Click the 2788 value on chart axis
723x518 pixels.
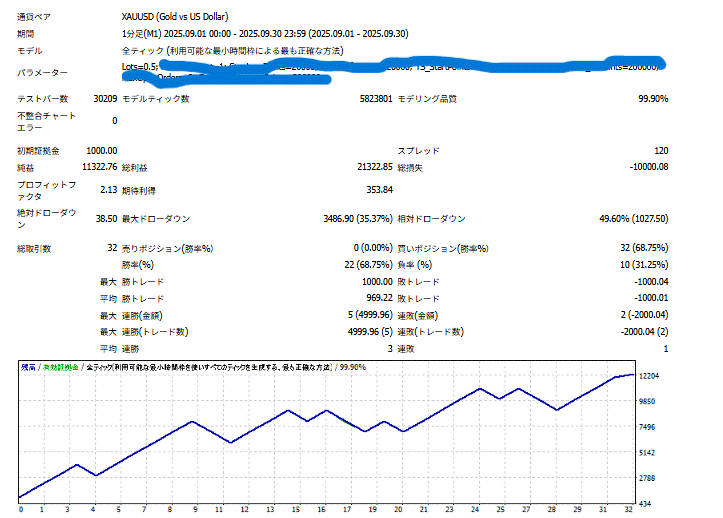pos(647,478)
